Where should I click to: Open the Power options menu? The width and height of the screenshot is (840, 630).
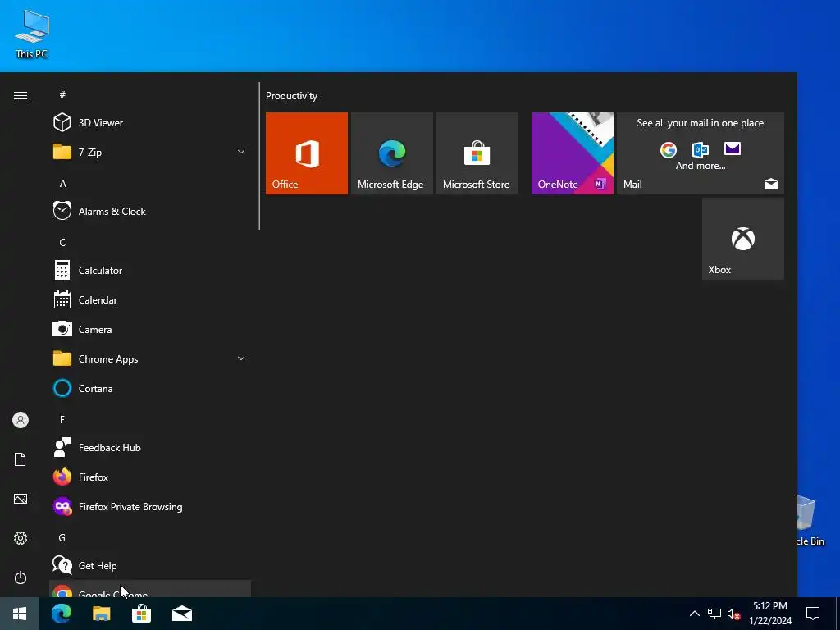(x=21, y=577)
